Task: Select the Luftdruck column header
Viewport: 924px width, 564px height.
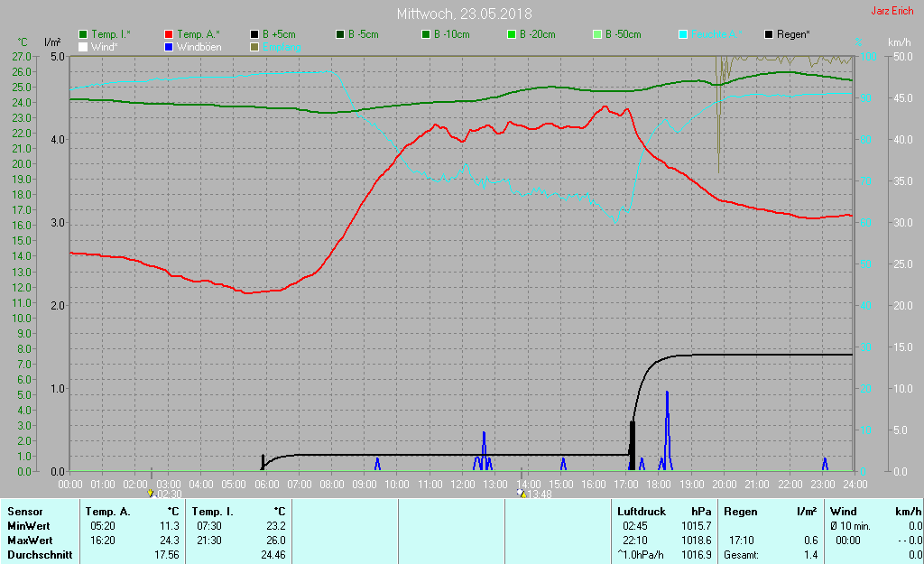Action: pos(641,511)
